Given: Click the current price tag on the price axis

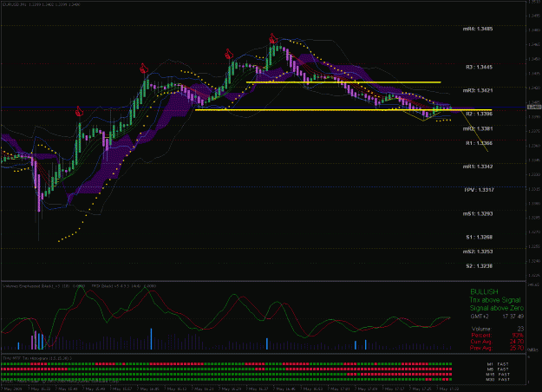Looking at the screenshot, I should (534, 108).
